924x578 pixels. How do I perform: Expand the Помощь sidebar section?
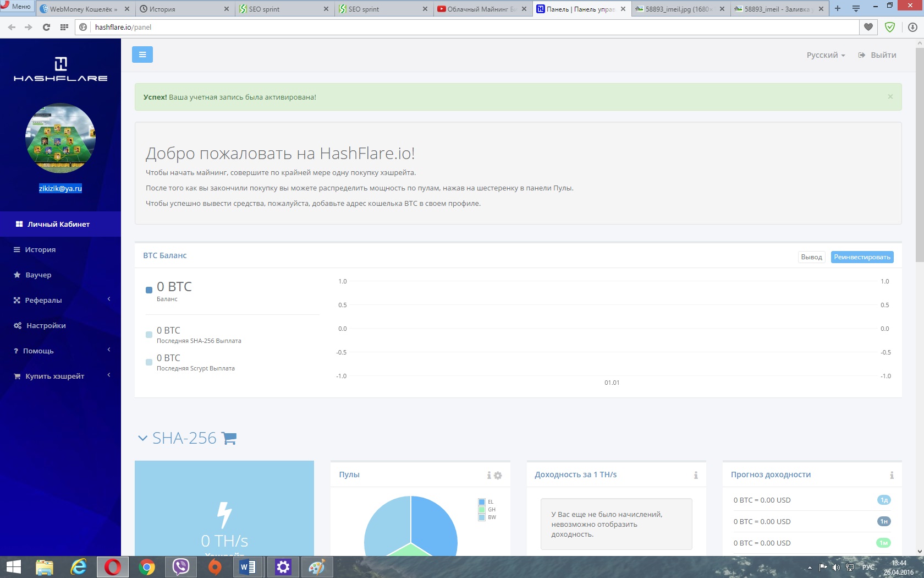tap(61, 351)
